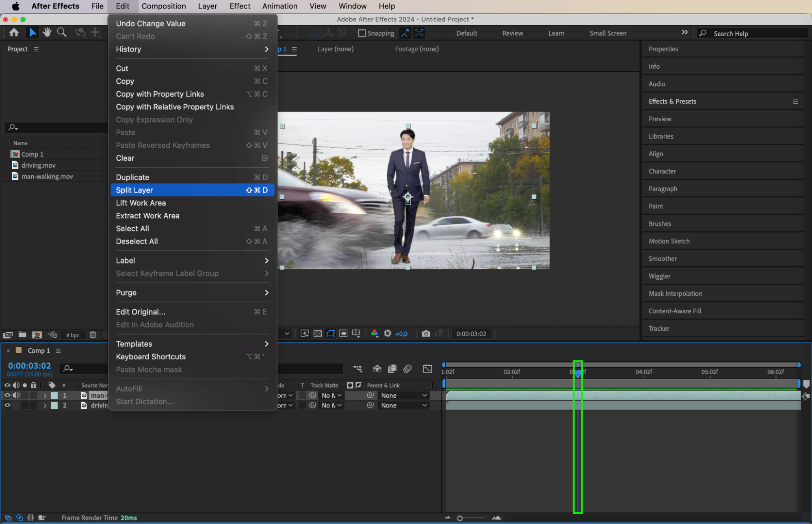Switch to the Review workspace

point(512,33)
